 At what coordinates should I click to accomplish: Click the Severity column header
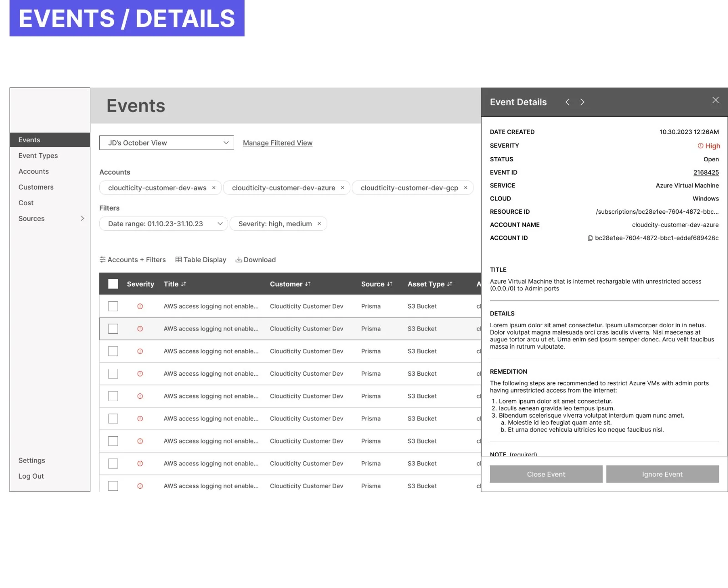(x=140, y=284)
